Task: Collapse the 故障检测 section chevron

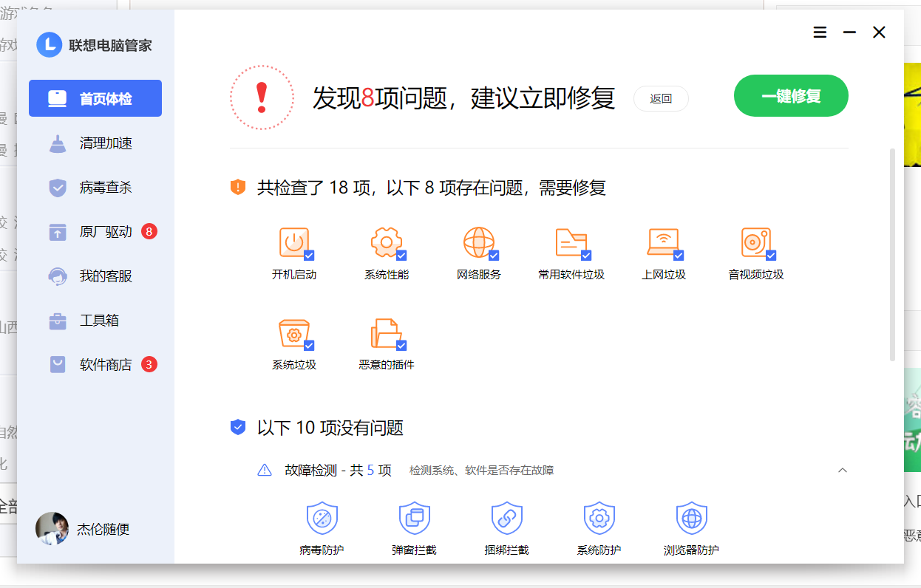Action: tap(842, 470)
